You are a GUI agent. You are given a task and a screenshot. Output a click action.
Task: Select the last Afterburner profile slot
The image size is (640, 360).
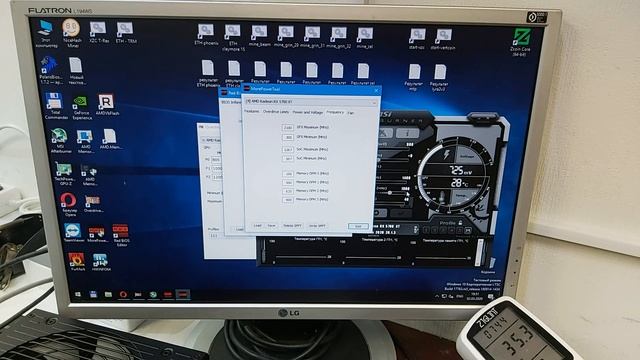pos(467,231)
